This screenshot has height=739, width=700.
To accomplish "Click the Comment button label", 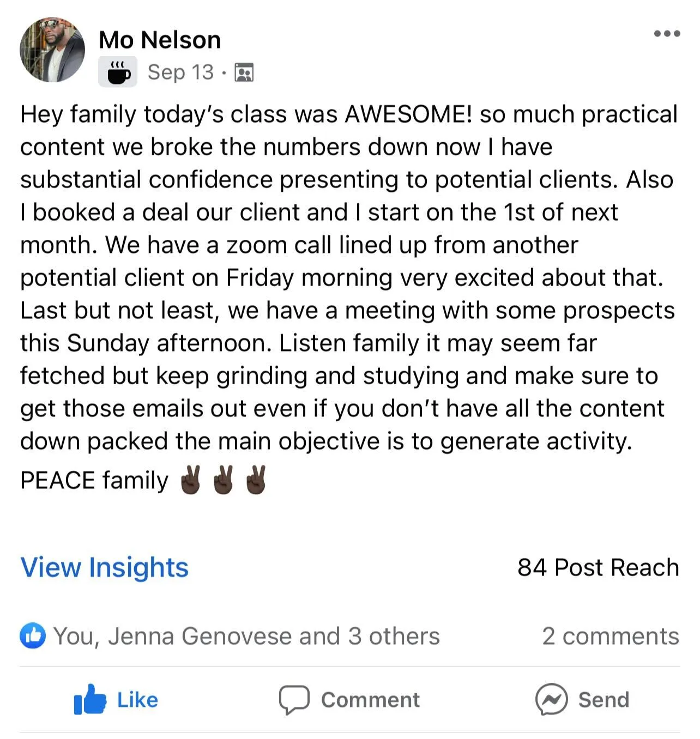I will (370, 700).
